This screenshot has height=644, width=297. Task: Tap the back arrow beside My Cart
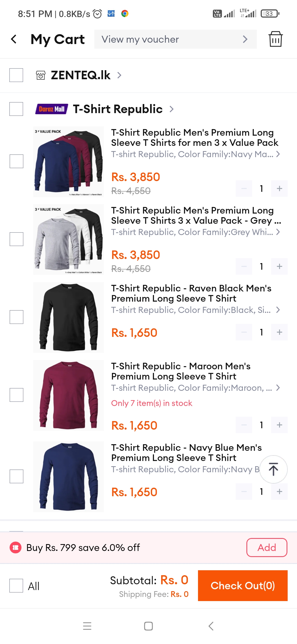[14, 39]
